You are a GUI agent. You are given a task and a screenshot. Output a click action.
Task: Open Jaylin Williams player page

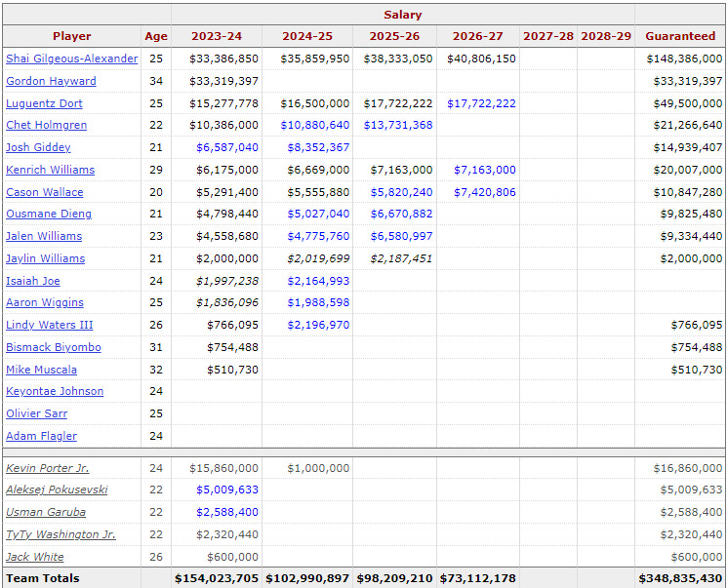click(x=46, y=258)
